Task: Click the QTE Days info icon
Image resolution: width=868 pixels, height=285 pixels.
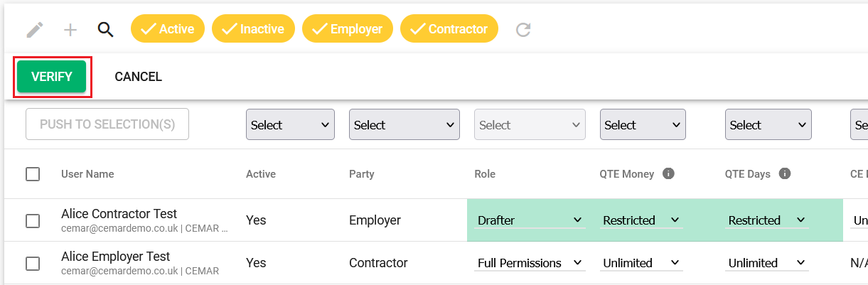Action: pos(785,173)
